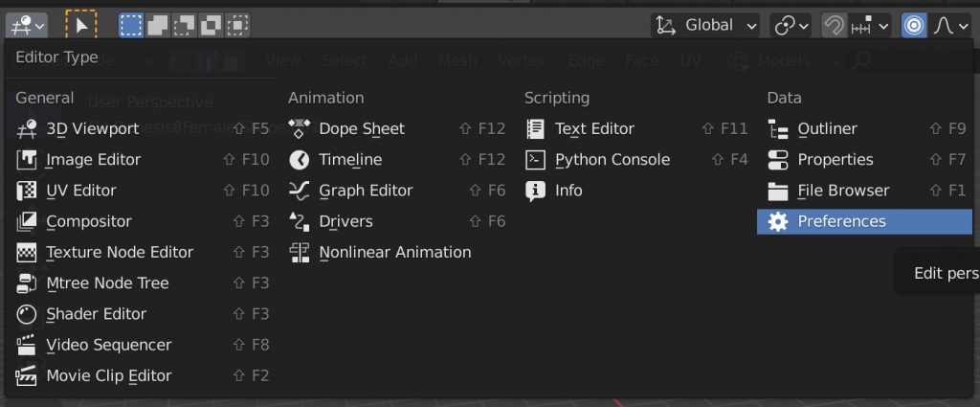980x407 pixels.
Task: Choose Extend Selection mode icon
Action: pos(158,26)
